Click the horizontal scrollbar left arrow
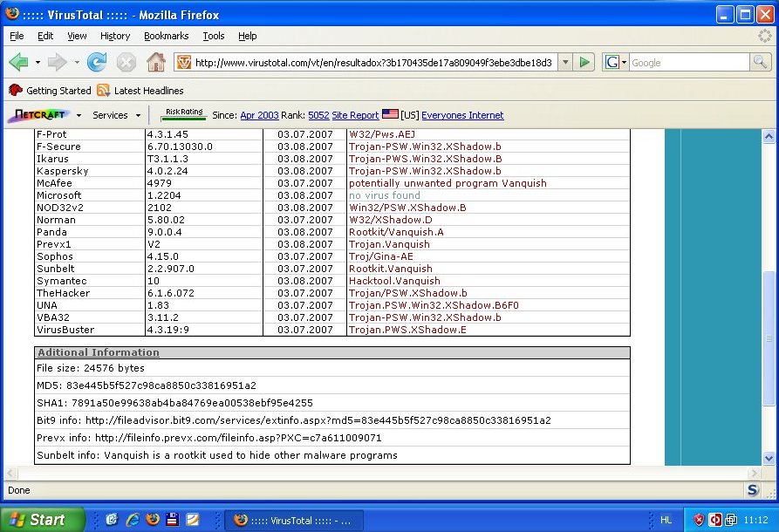This screenshot has width=779, height=532. tap(10, 473)
